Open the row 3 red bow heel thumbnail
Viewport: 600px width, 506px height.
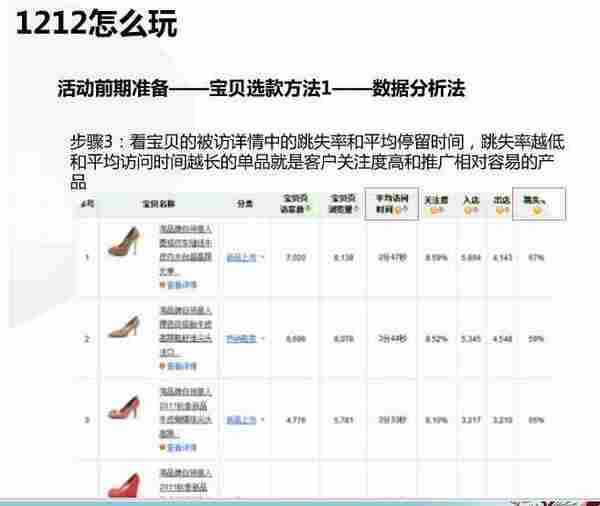[124, 408]
